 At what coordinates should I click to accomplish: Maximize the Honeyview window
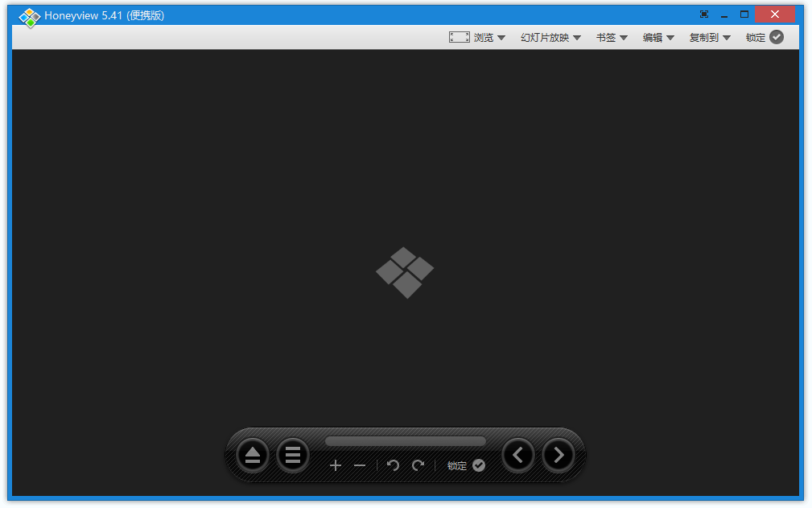point(744,14)
